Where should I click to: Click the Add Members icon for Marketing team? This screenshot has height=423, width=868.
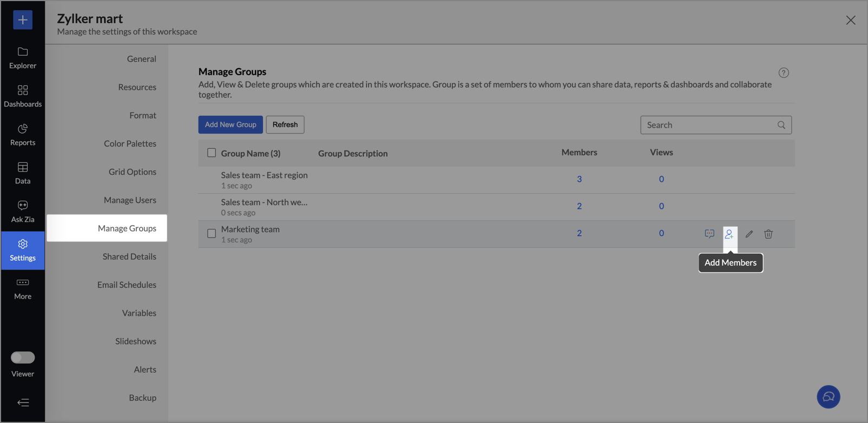[x=729, y=234]
